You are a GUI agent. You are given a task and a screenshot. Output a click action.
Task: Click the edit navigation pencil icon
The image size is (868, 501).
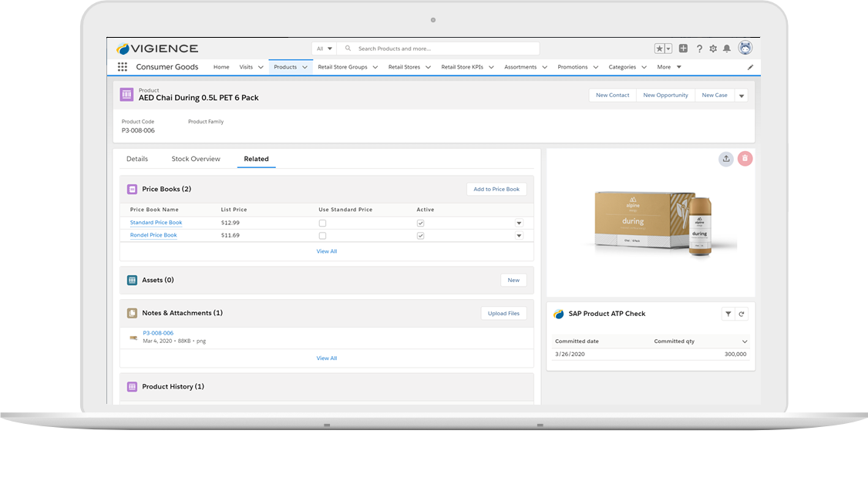point(750,68)
